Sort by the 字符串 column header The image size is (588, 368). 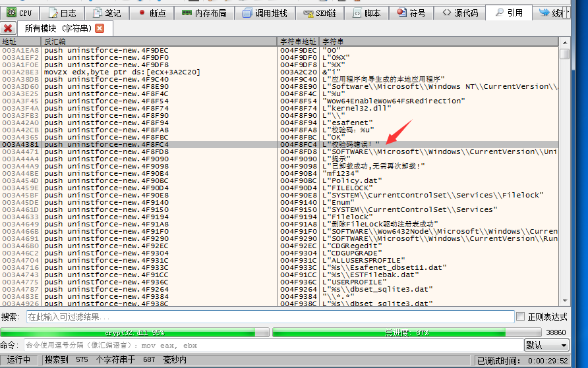pyautogui.click(x=439, y=41)
